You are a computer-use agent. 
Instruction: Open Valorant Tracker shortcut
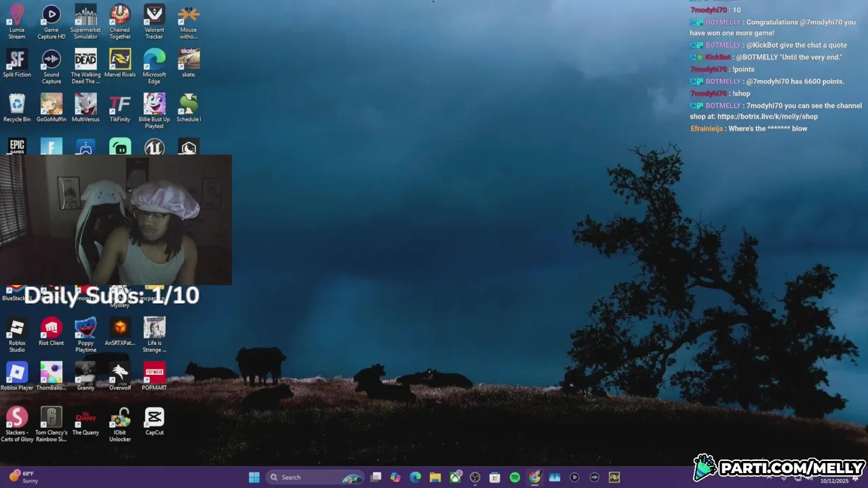point(154,22)
